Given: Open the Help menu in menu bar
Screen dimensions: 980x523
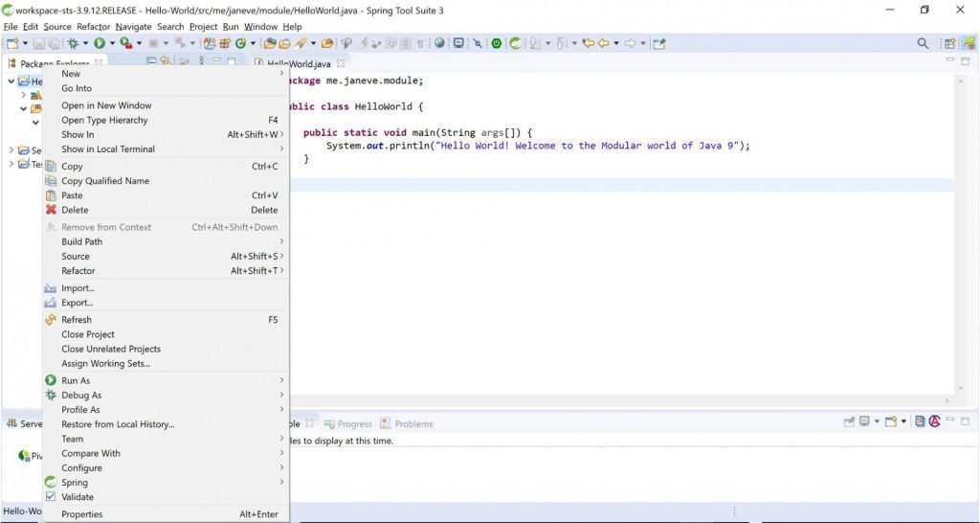Looking at the screenshot, I should 292,27.
